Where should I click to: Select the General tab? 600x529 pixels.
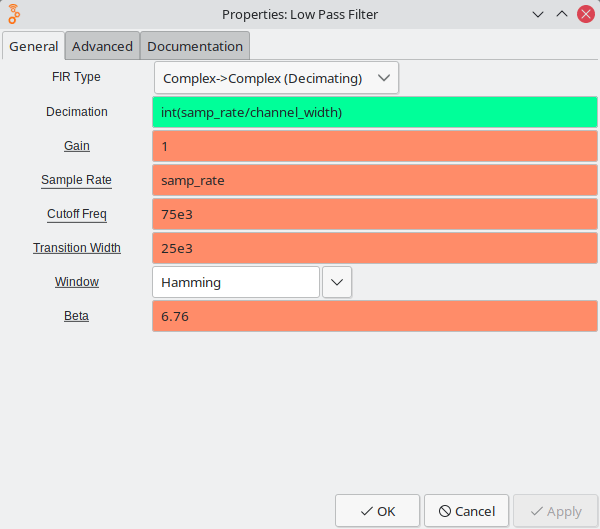(x=34, y=46)
